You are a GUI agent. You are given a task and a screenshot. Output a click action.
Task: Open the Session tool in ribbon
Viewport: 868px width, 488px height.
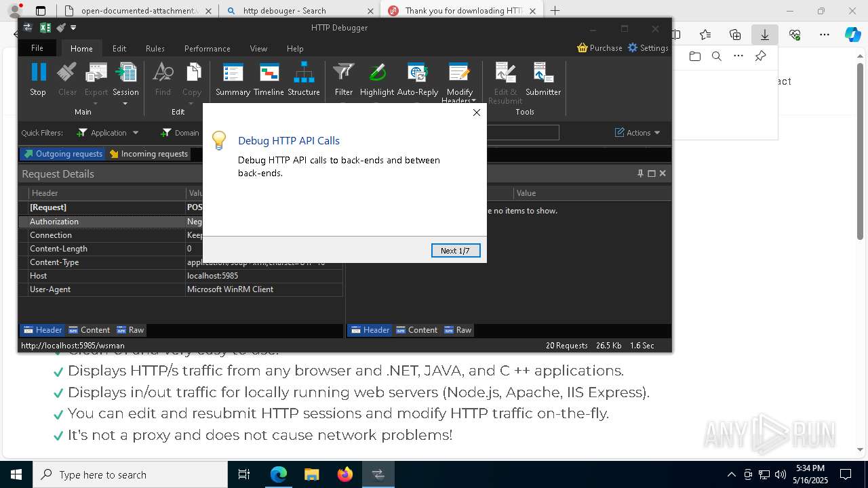125,79
